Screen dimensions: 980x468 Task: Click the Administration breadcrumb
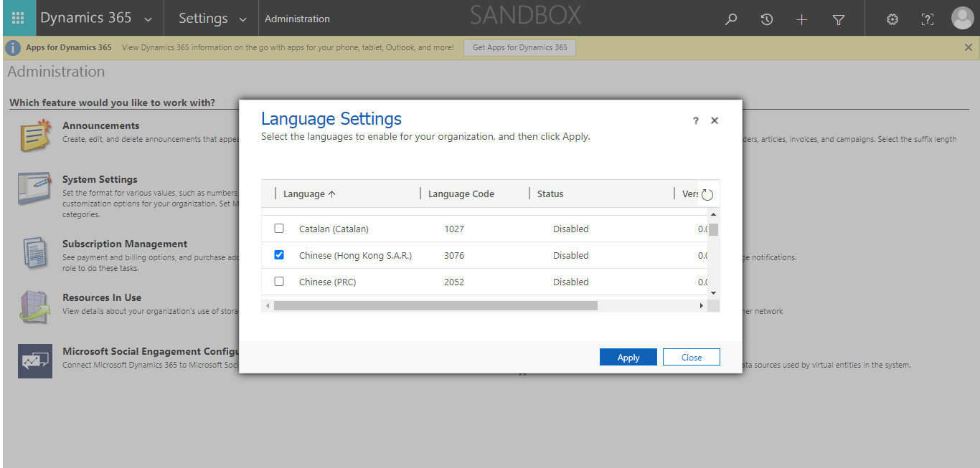coord(297,19)
